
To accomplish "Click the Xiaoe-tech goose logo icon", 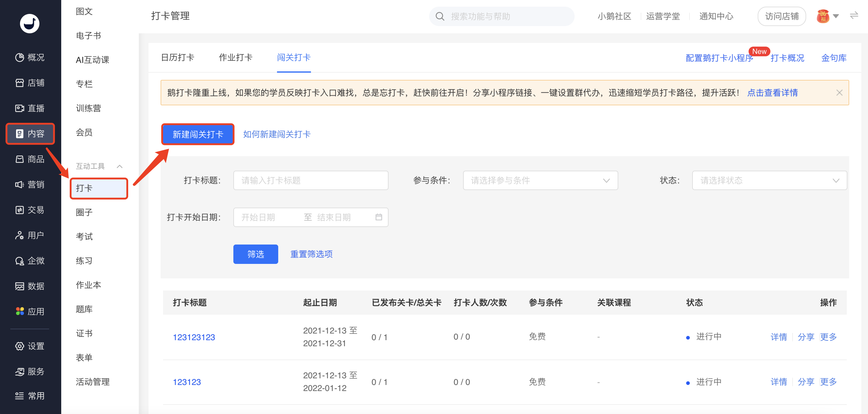I will click(x=30, y=23).
